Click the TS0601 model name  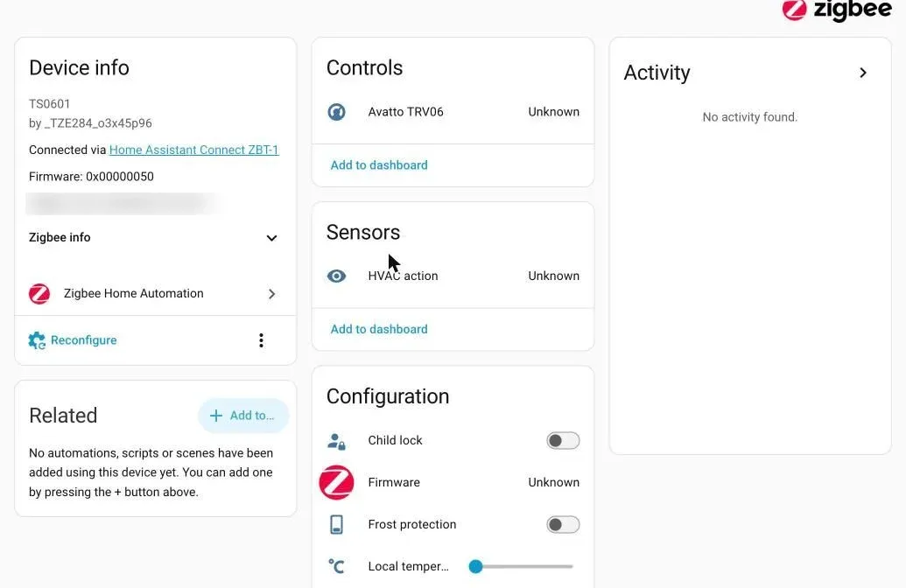pyautogui.click(x=50, y=104)
